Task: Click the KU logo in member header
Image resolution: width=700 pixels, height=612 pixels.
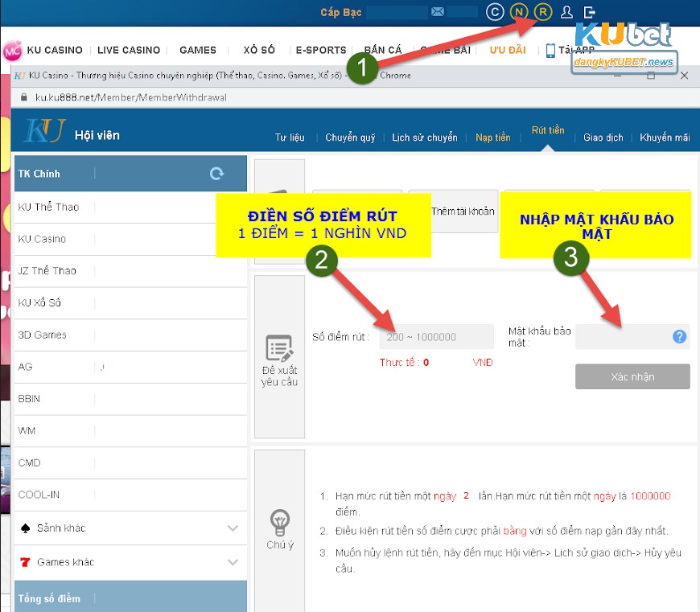Action: click(x=44, y=130)
